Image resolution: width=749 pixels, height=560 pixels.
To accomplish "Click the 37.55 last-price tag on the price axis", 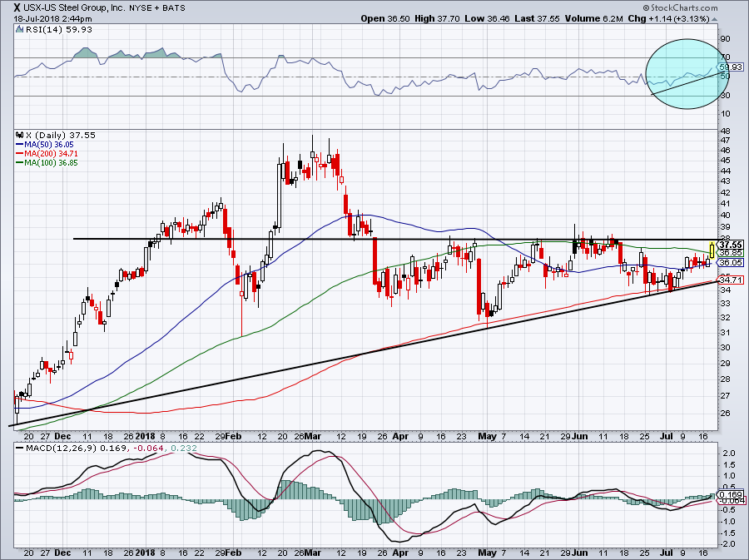I will point(731,245).
